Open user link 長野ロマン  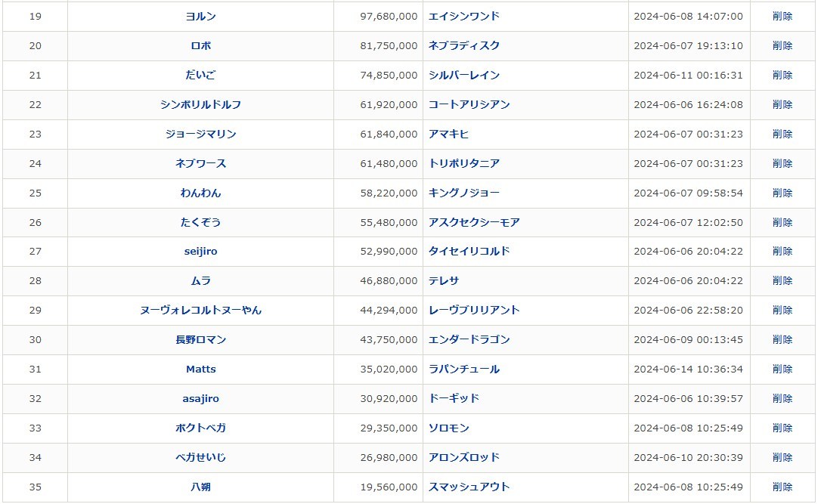pyautogui.click(x=200, y=340)
